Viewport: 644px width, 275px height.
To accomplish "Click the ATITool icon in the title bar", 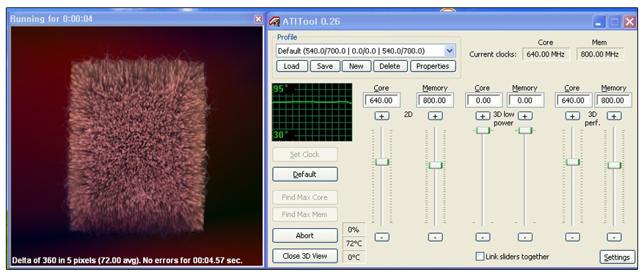I will (x=274, y=21).
